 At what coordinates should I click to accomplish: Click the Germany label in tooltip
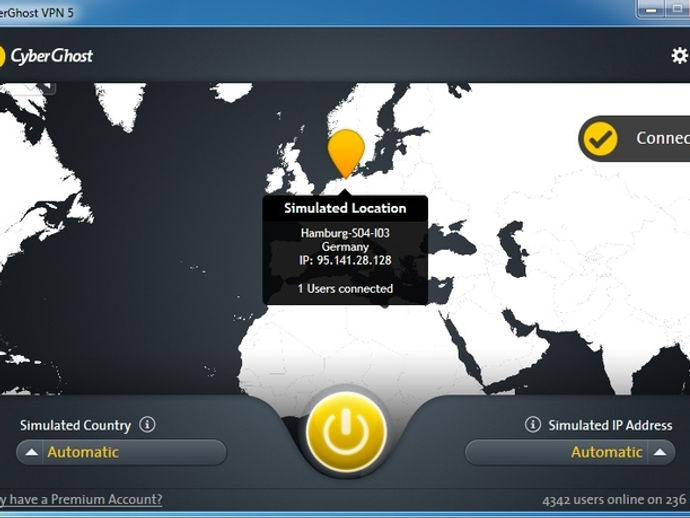pos(345,246)
